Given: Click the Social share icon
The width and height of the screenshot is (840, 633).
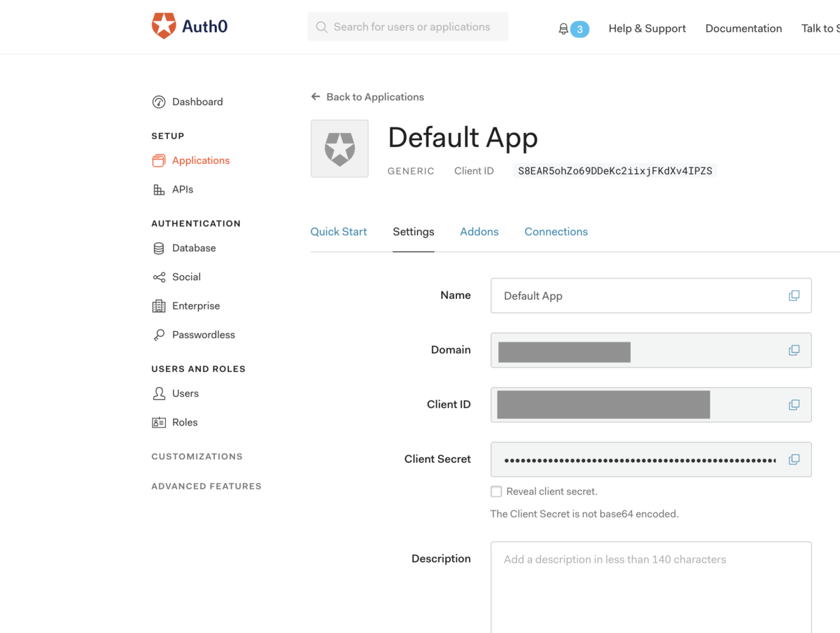Looking at the screenshot, I should 159,277.
